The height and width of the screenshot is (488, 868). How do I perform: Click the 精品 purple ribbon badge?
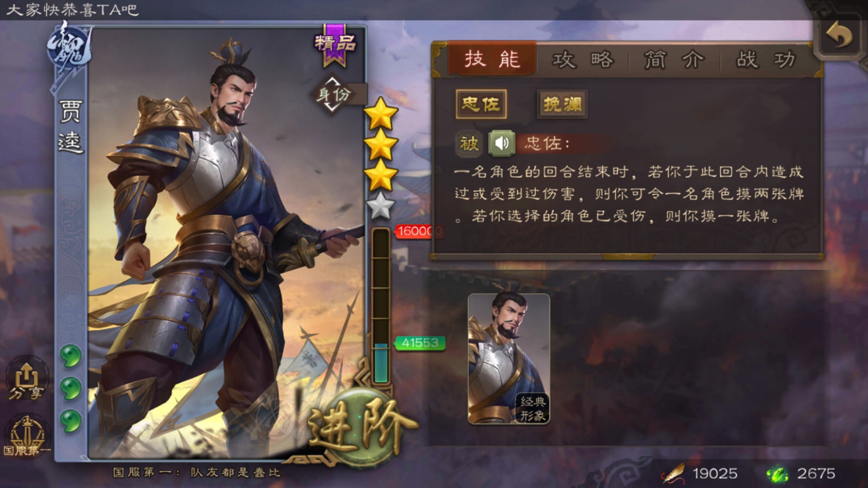click(x=335, y=45)
